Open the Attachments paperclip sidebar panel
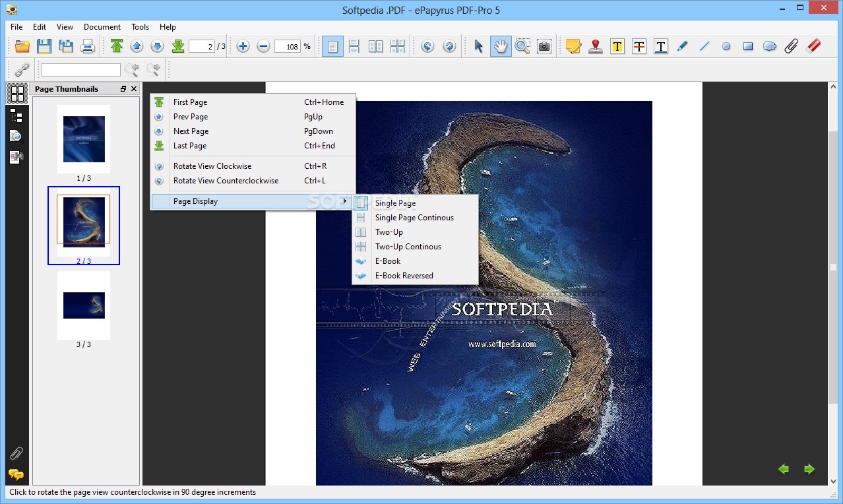 tap(16, 453)
